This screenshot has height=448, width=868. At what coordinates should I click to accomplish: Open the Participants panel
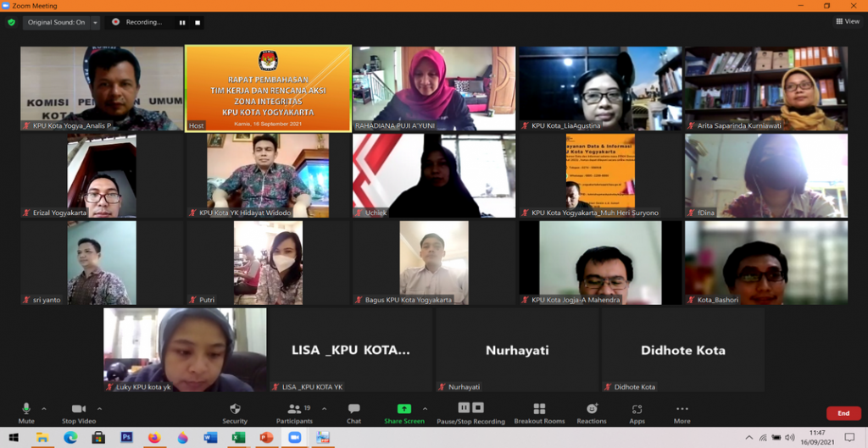(x=293, y=410)
